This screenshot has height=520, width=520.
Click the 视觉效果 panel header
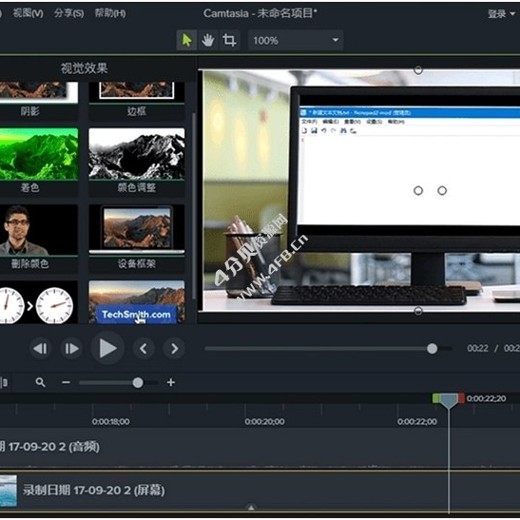[x=84, y=68]
